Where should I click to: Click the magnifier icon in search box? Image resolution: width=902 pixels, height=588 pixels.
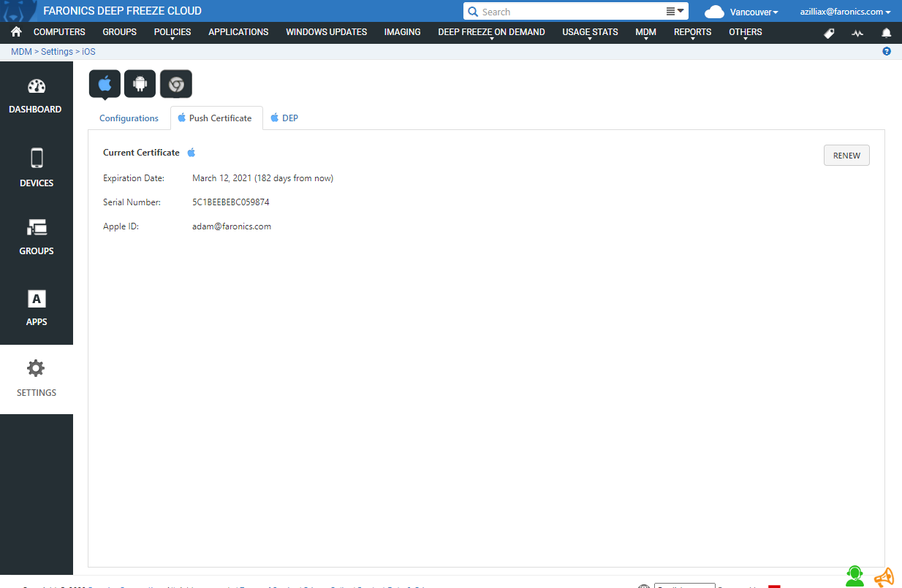[x=473, y=12]
